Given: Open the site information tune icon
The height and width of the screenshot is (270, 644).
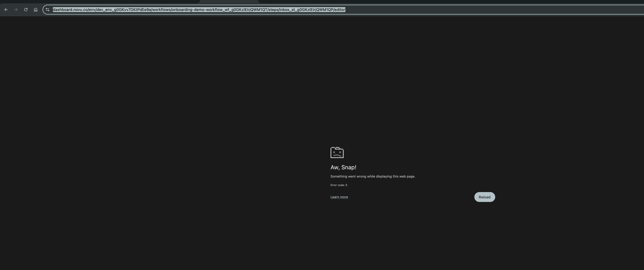Looking at the screenshot, I should pyautogui.click(x=47, y=10).
